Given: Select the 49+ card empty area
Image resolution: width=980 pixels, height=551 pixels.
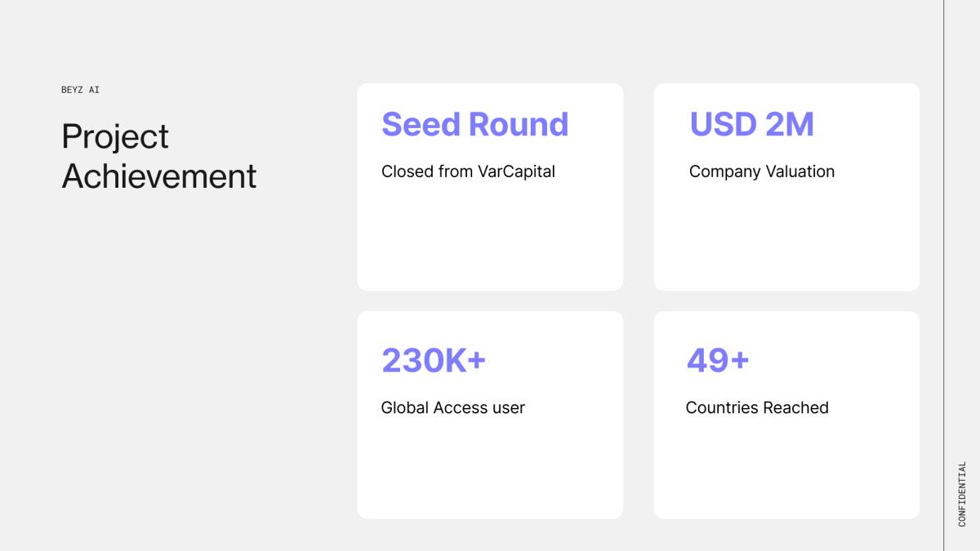Looking at the screenshot, I should (x=786, y=469).
